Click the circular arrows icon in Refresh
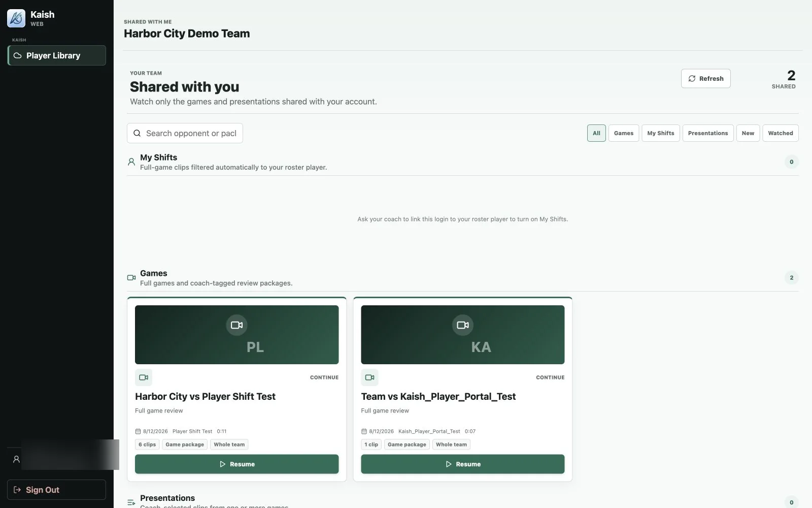 (x=692, y=78)
